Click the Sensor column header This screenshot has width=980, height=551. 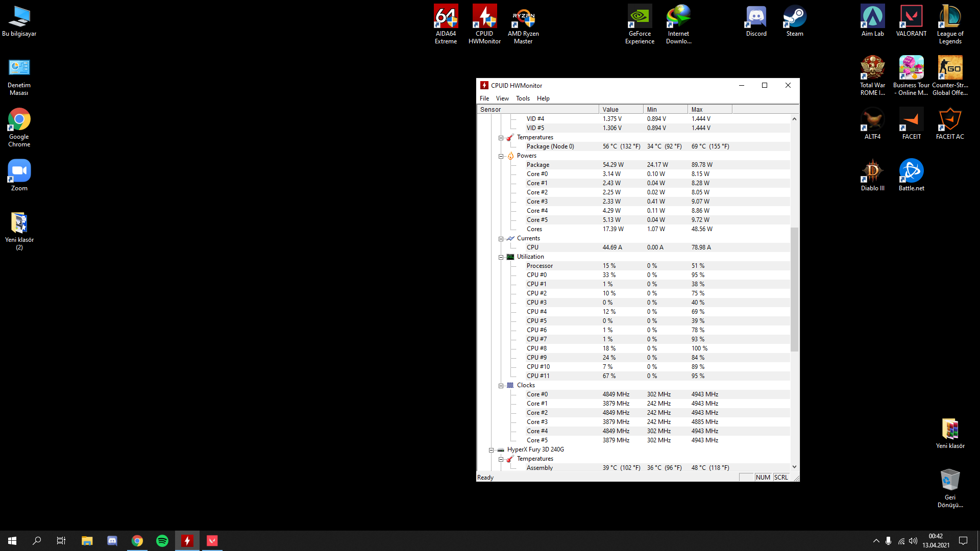pos(538,109)
